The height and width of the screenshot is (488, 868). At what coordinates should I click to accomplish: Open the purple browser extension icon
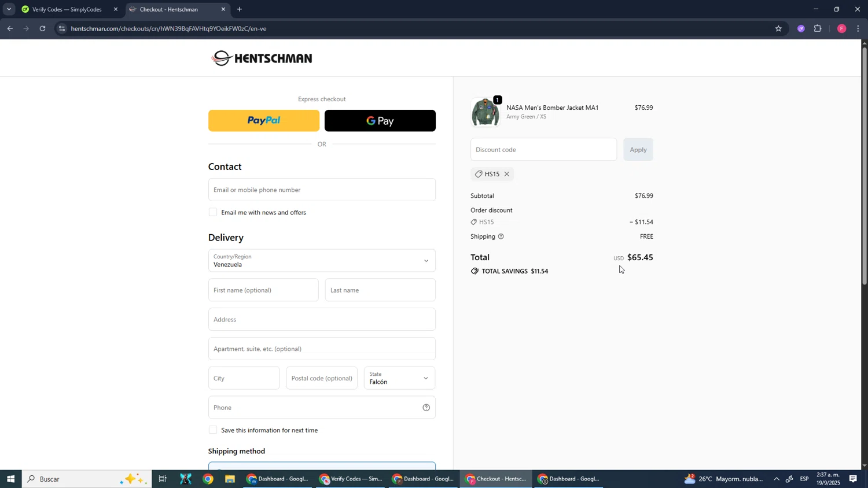coord(801,28)
